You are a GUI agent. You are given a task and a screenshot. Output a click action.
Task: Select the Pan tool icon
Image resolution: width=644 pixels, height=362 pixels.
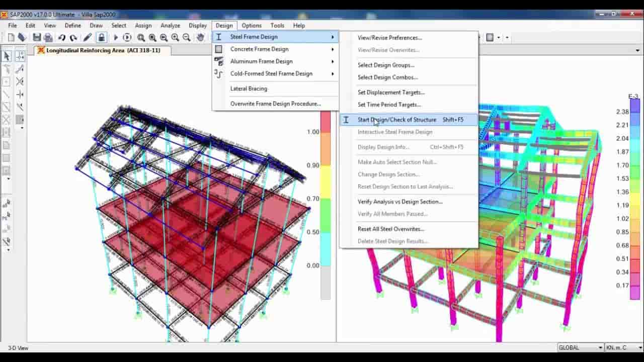click(201, 37)
